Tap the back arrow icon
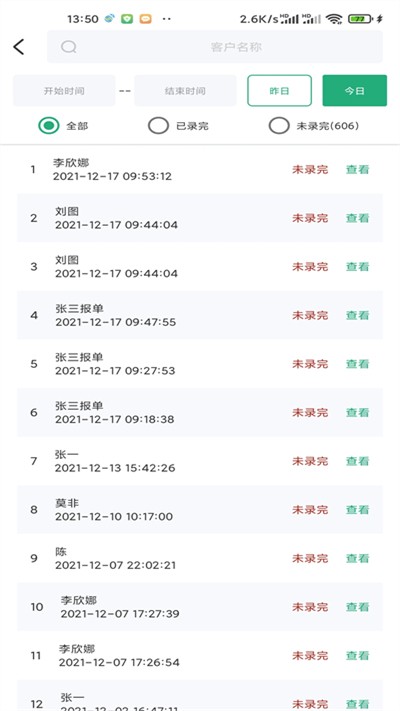 coord(19,47)
